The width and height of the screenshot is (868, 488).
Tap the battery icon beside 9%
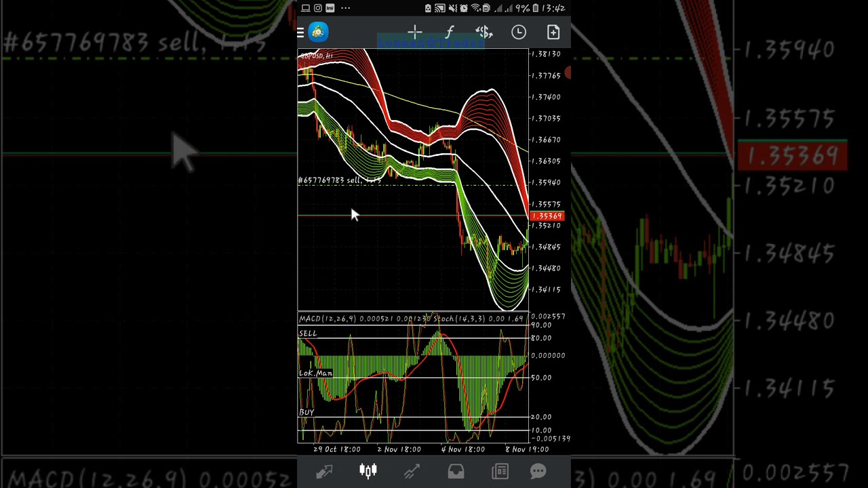pyautogui.click(x=536, y=8)
